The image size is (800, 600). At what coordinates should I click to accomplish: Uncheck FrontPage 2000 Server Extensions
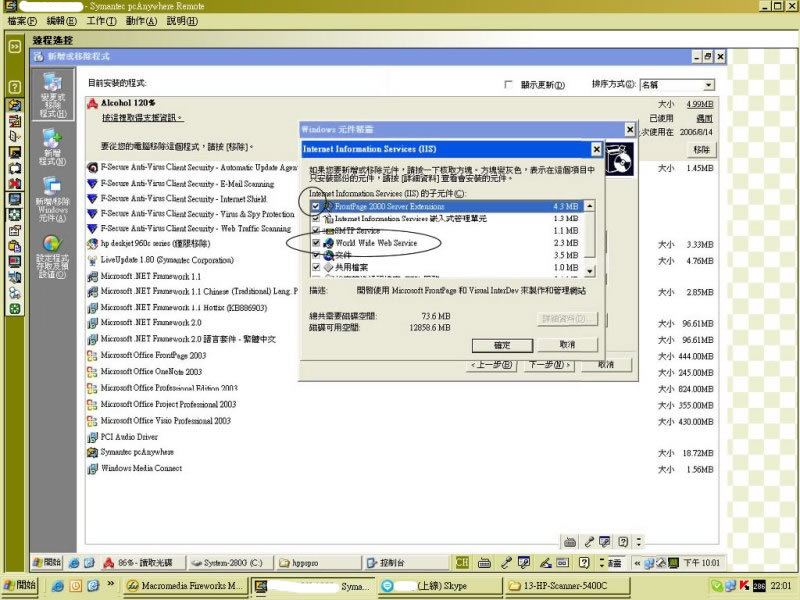tap(316, 206)
